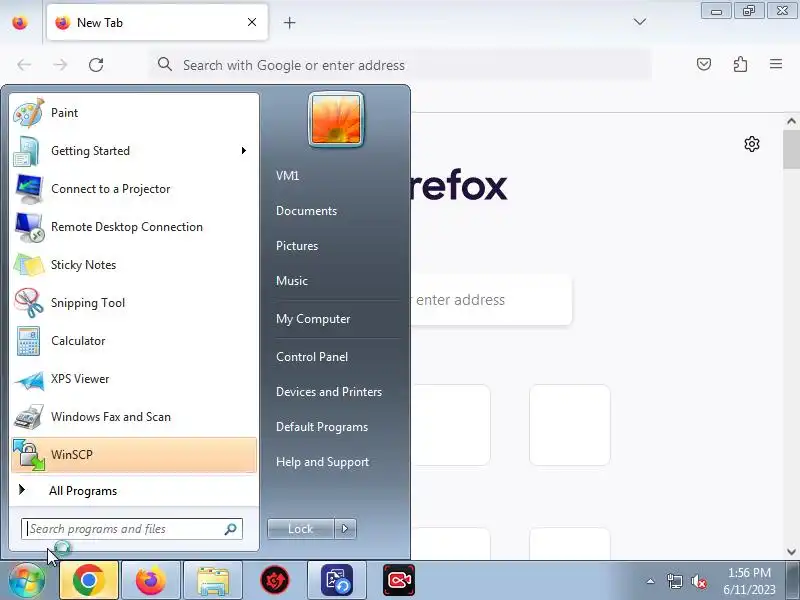Open Default Programs
Viewport: 800px width, 600px height.
(x=322, y=427)
